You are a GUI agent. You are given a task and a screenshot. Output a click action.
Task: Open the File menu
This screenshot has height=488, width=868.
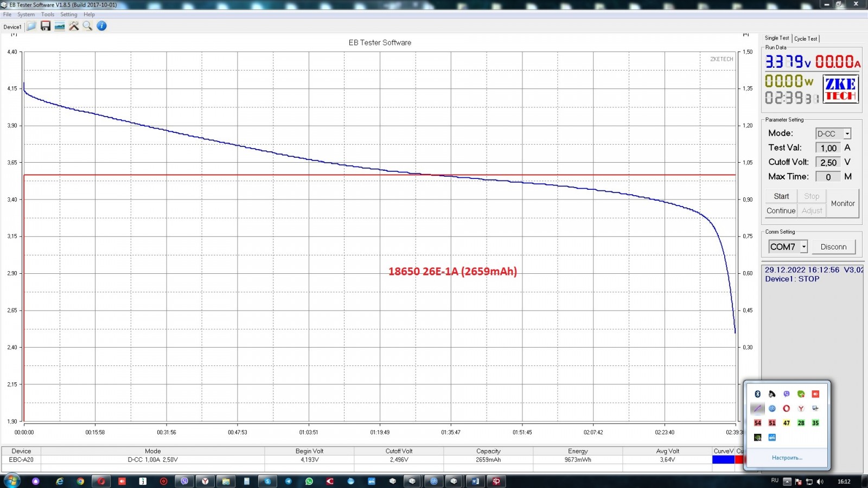[7, 15]
